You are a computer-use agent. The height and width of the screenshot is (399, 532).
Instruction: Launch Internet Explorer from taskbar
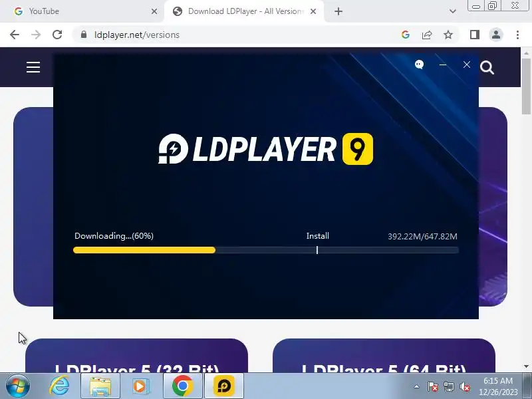(59, 386)
